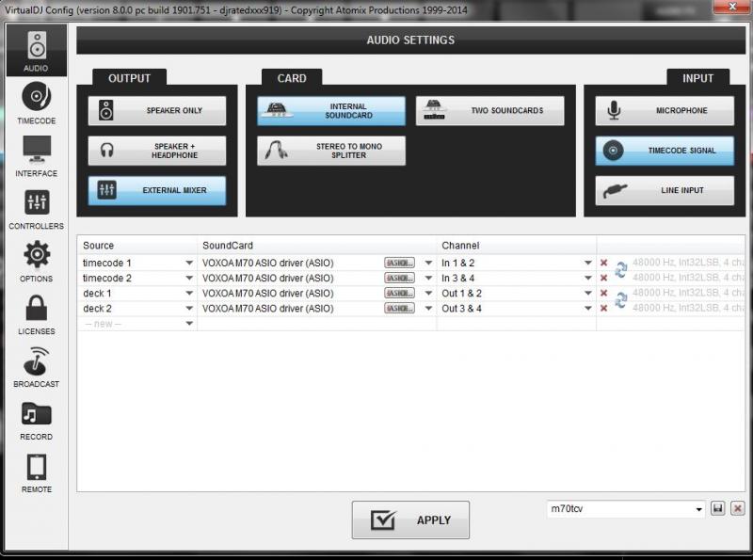
Task: Expand the Out 3 & 4 channel dropdown
Action: click(587, 309)
